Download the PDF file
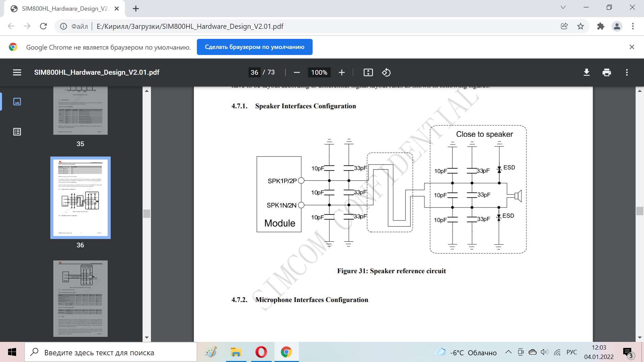 [586, 72]
